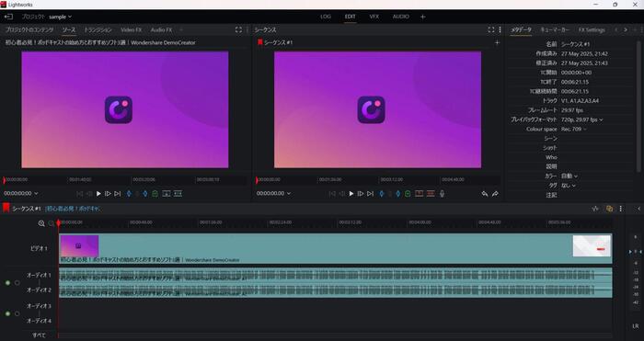Image resolution: width=644 pixels, height=341 pixels.
Task: Mark in point in sequence viewer
Action: [x=382, y=194]
